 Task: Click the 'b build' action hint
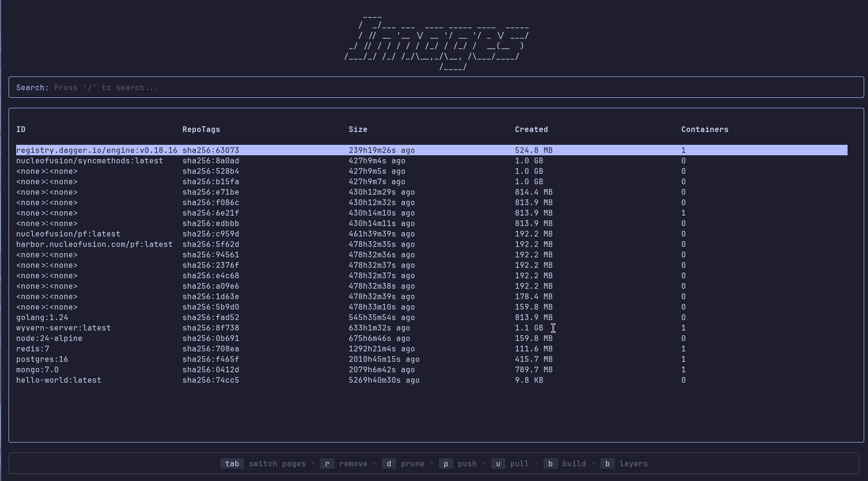point(566,463)
